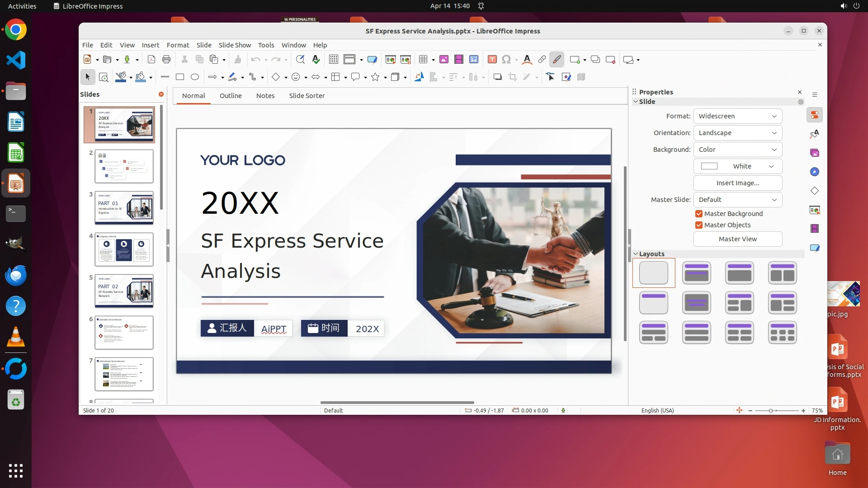This screenshot has height=488, width=868.
Task: Switch to the Slide Sorter tab
Action: (307, 96)
